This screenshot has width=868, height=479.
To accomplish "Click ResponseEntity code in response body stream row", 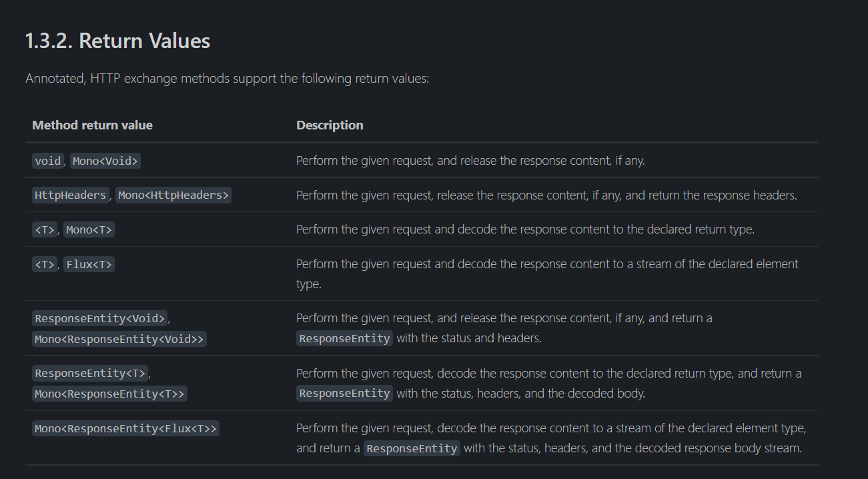I will [x=412, y=449].
